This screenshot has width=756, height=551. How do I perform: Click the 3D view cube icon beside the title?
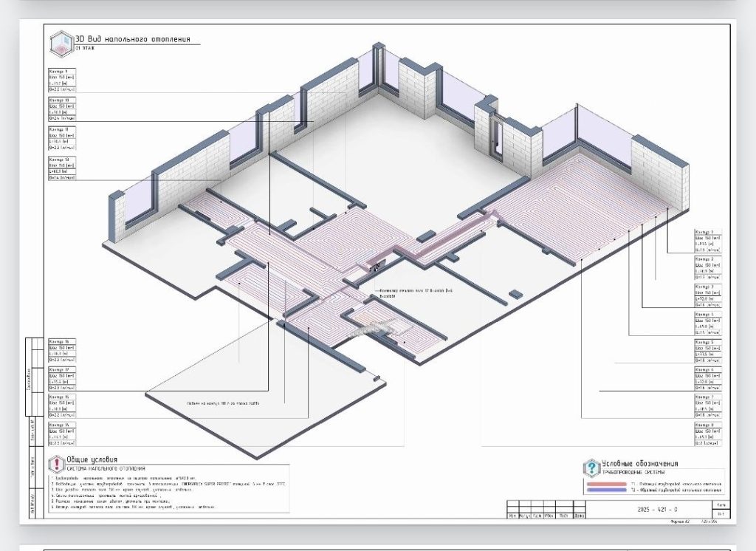click(62, 44)
